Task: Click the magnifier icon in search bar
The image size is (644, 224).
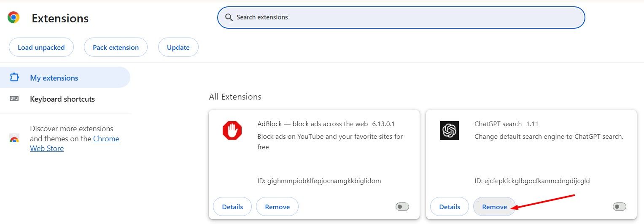Action: point(229,17)
